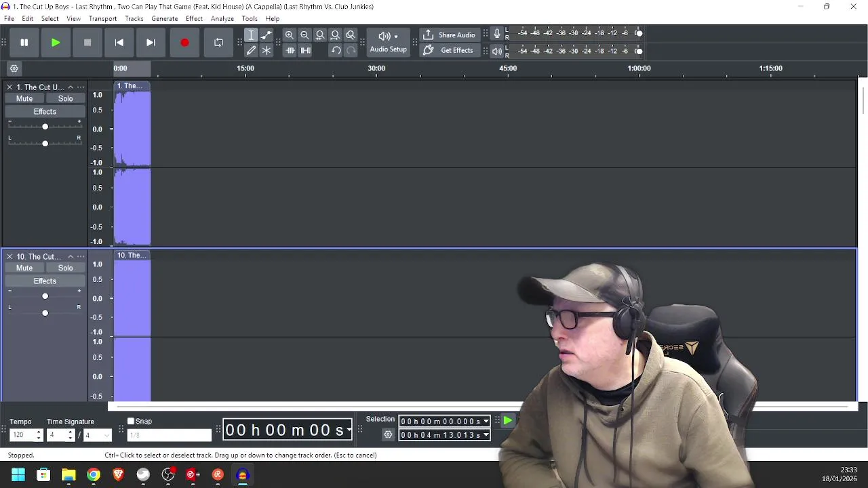Click the red Record button

coord(184,43)
